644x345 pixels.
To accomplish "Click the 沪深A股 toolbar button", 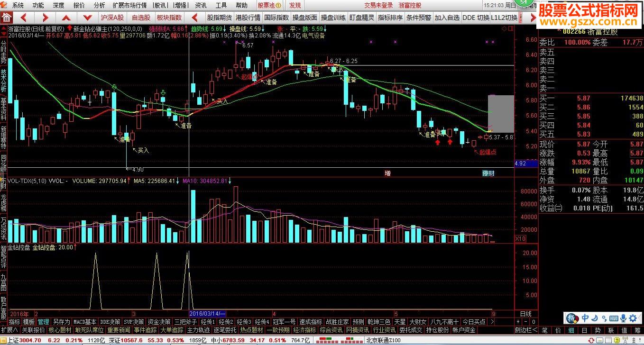I will [112, 18].
